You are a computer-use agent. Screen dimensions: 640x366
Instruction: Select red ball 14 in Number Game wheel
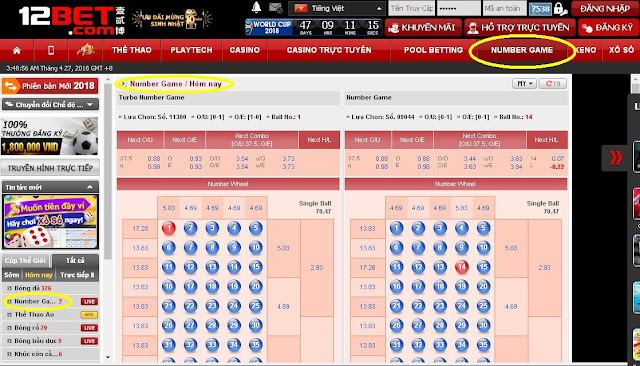pos(461,267)
